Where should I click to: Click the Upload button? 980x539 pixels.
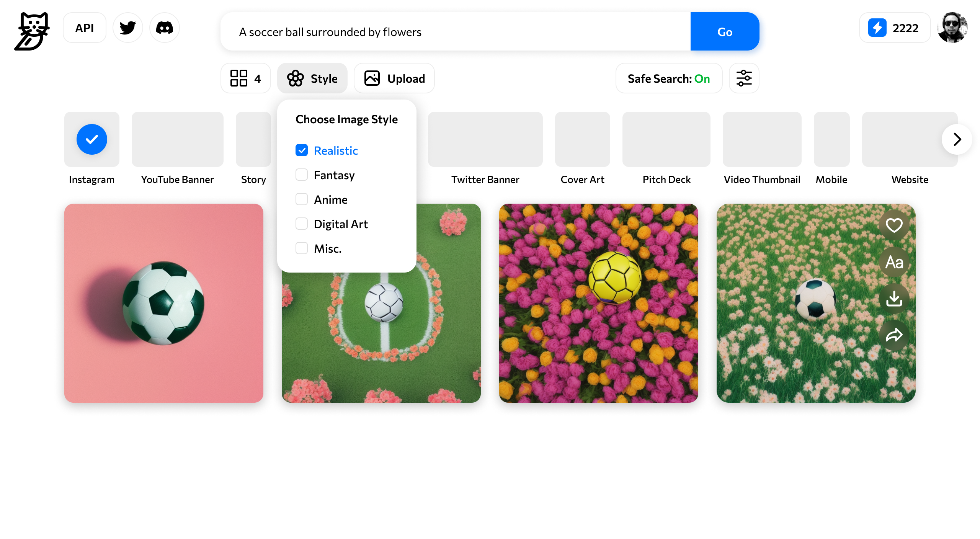point(394,78)
